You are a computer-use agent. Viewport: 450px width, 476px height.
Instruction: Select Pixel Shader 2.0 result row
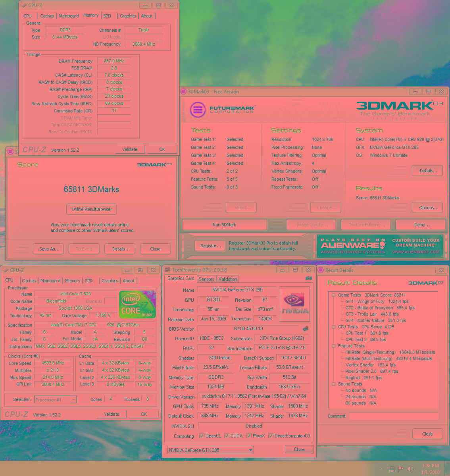click(x=372, y=371)
